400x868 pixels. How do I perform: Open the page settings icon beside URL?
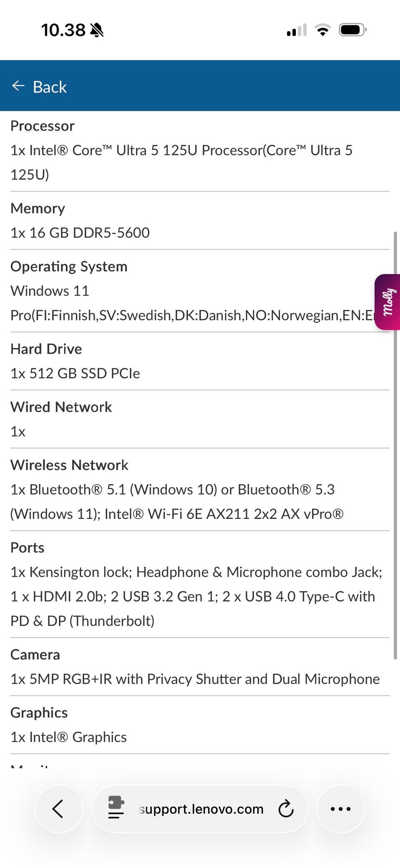pyautogui.click(x=116, y=808)
